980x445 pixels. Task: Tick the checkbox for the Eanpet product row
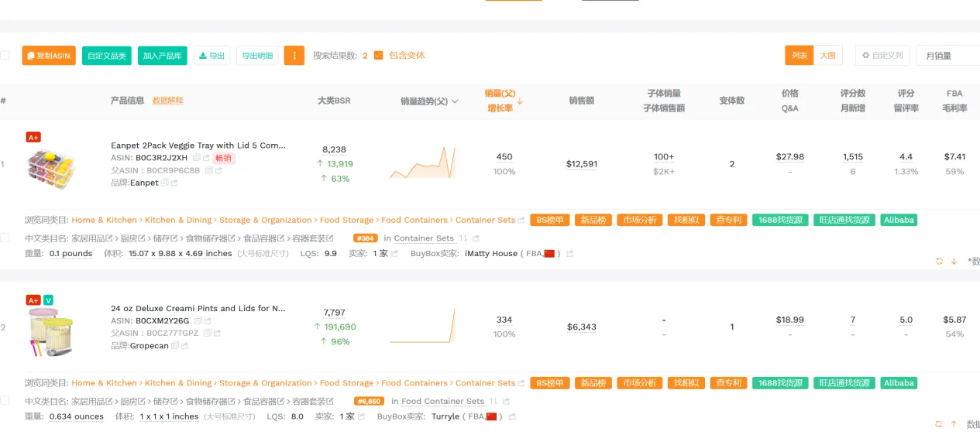pos(5,238)
